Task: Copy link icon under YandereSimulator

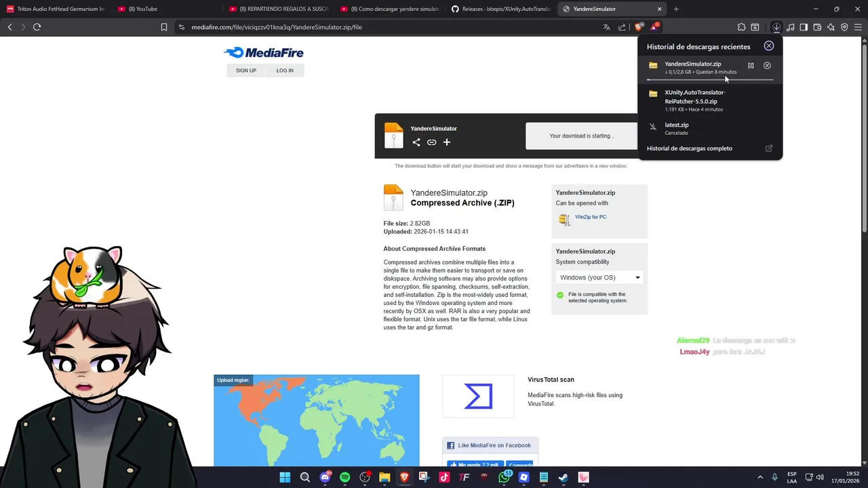Action: 431,142
